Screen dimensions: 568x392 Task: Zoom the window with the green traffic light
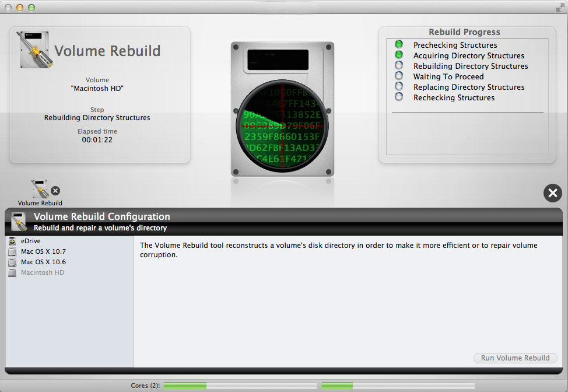click(x=31, y=8)
